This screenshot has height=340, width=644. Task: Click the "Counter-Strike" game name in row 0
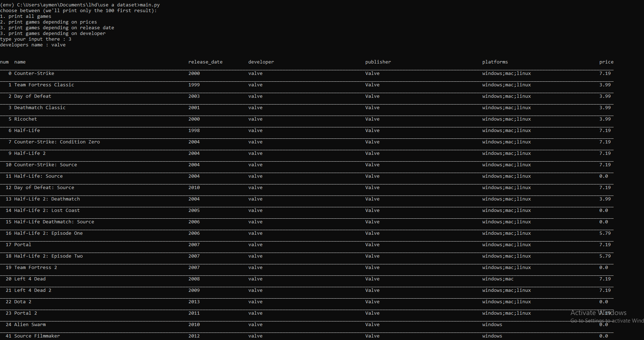pos(34,73)
